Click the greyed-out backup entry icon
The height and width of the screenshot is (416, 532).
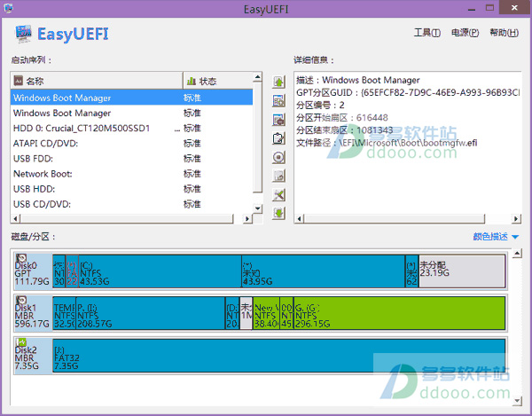coord(278,176)
